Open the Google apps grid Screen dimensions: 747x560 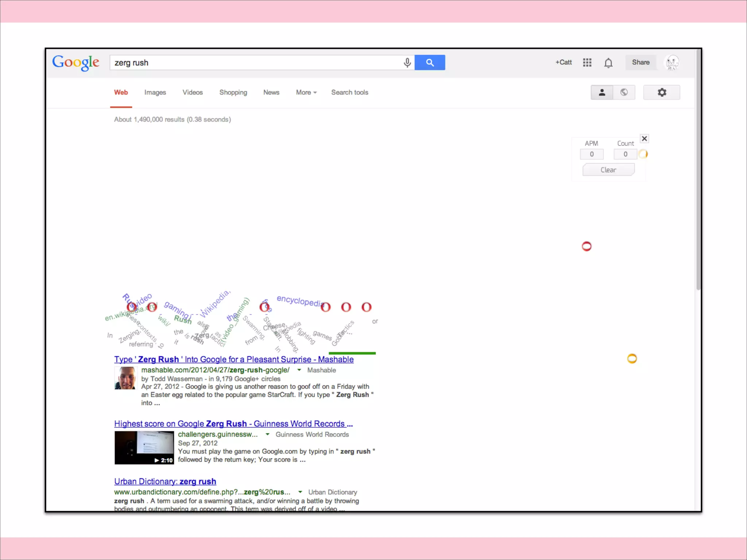coord(587,63)
